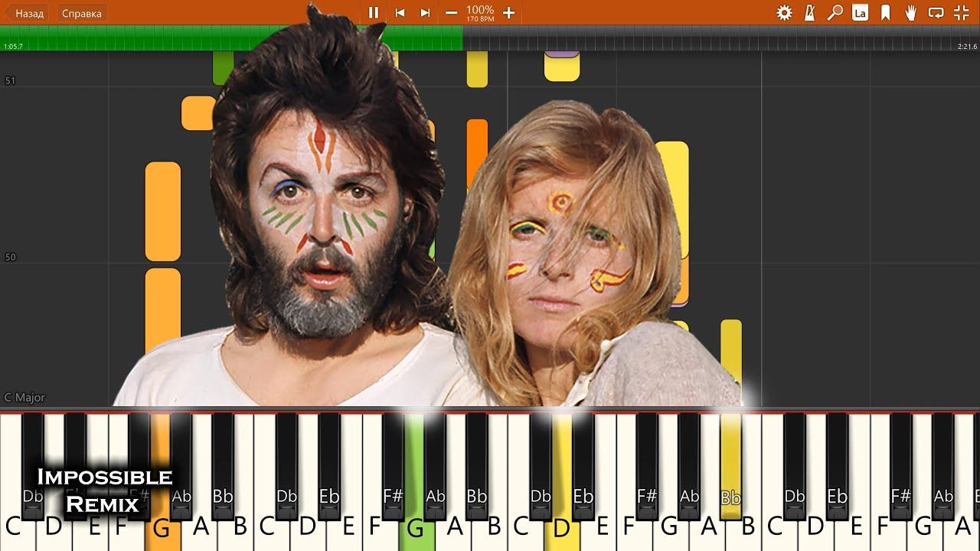Click the 100% speed readout

click(480, 9)
